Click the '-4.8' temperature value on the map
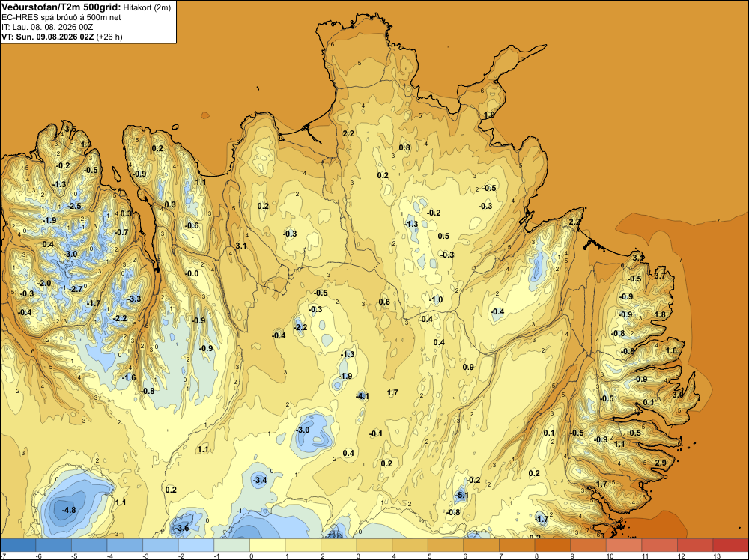 [x=69, y=510]
